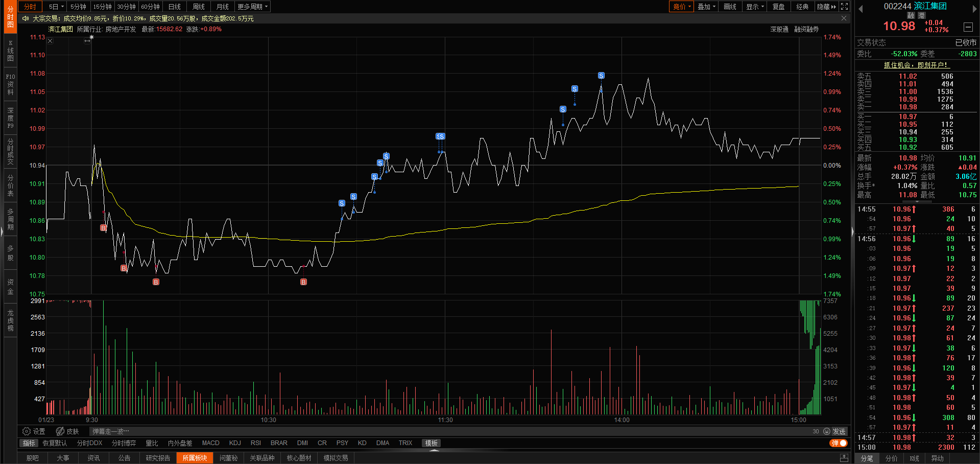The width and height of the screenshot is (980, 464).
Task: Open the 所属板块 sector tab
Action: click(x=195, y=458)
